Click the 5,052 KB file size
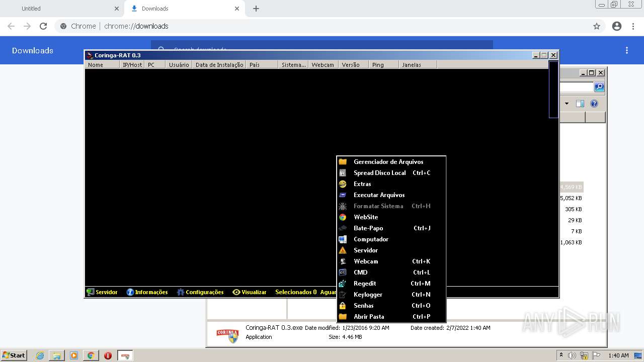This screenshot has width=644, height=362. [x=571, y=198]
